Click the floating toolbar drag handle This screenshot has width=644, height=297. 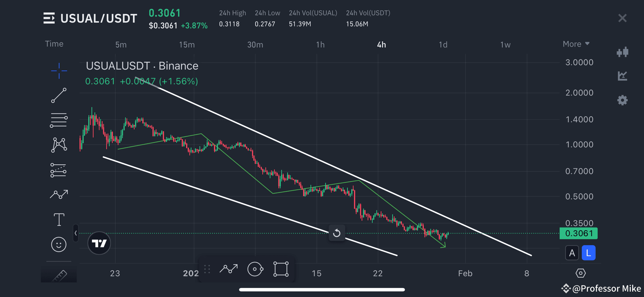[207, 269]
